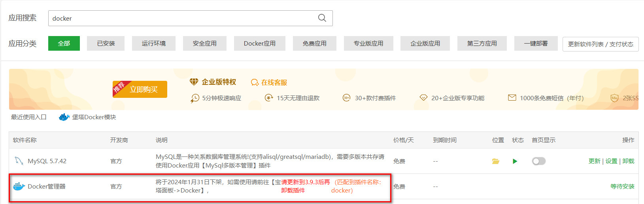
Task: Show 免费应用 category
Action: 315,43
